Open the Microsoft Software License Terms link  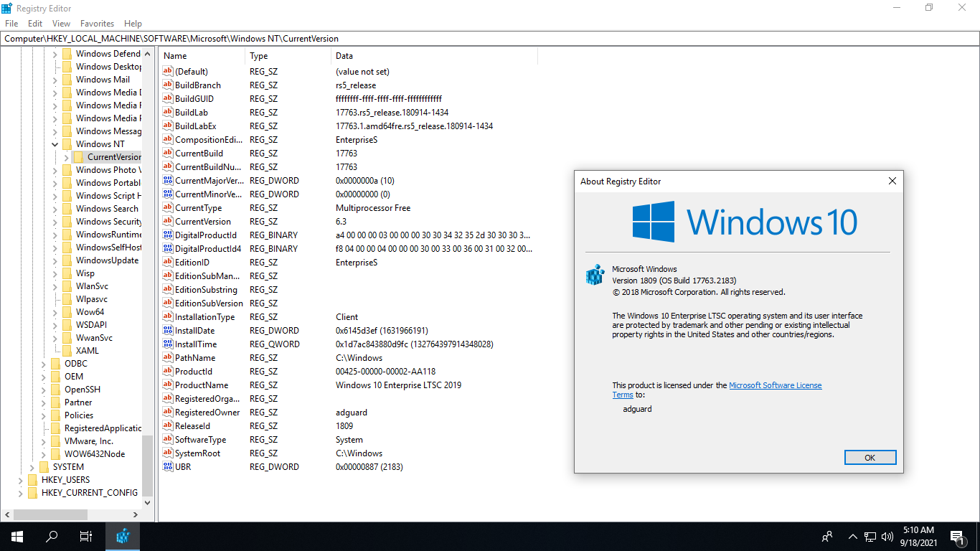pos(775,385)
